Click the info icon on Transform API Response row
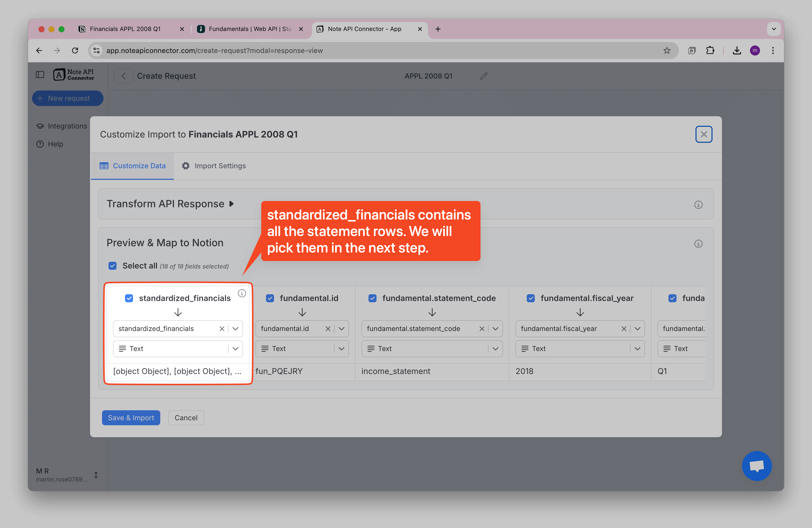The image size is (812, 528). pyautogui.click(x=698, y=205)
